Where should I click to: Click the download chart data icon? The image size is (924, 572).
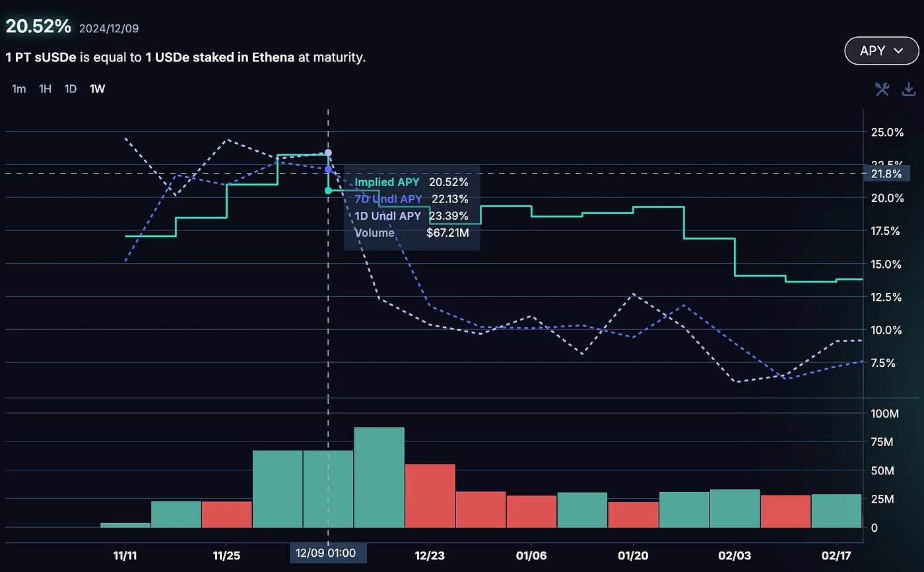point(909,89)
